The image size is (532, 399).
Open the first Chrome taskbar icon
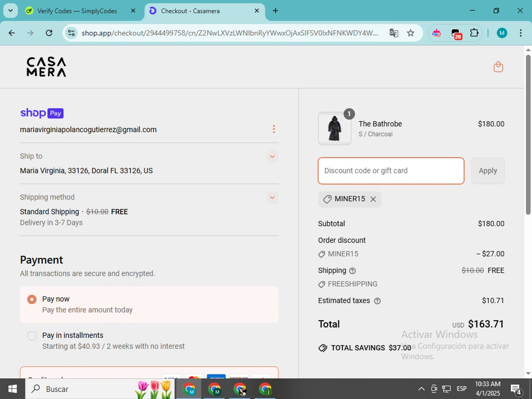(189, 389)
